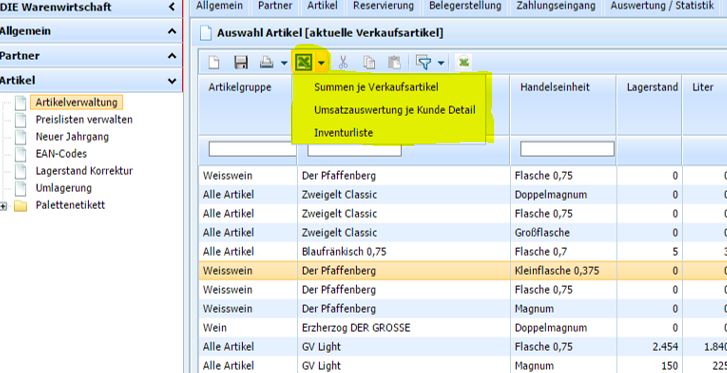Open Neuer Jahrgang tree item
The image size is (727, 373).
point(72,137)
